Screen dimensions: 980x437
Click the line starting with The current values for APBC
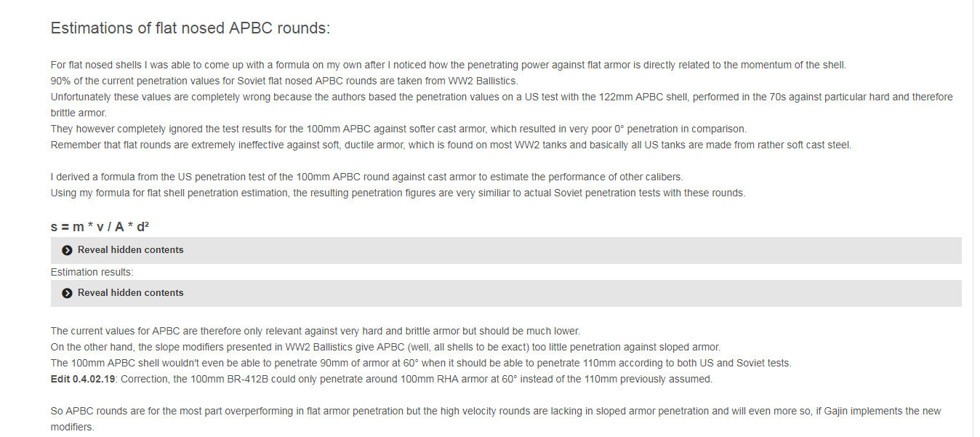point(315,331)
